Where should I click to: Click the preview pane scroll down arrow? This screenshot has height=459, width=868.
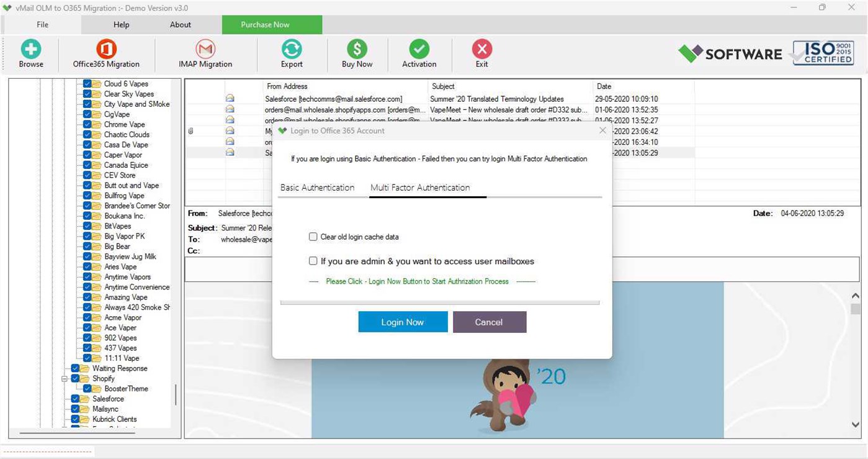(856, 425)
